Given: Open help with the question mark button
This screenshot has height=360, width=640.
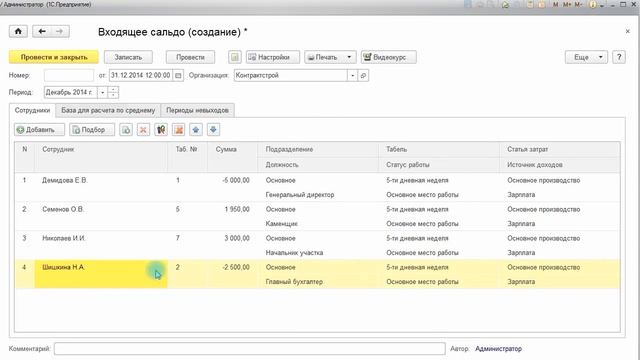Looking at the screenshot, I should 619,57.
